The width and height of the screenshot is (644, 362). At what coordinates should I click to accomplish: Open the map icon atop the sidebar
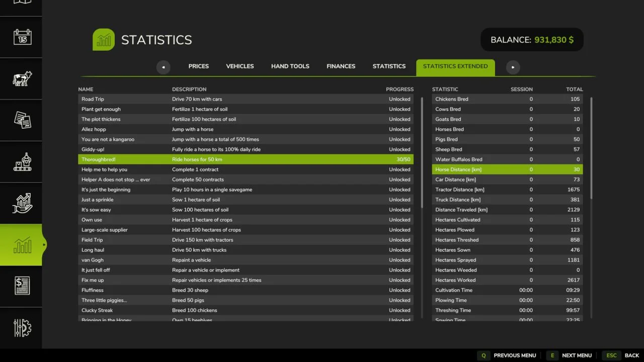[22, 3]
